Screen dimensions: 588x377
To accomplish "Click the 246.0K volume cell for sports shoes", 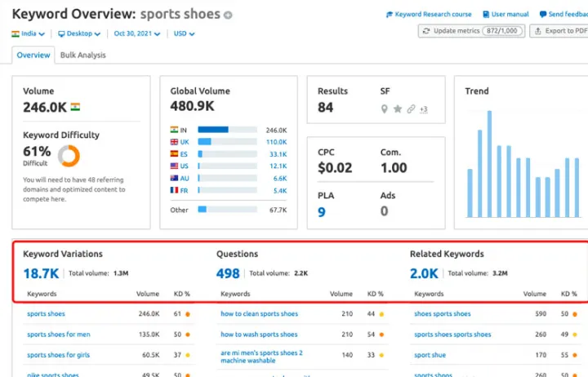I will [149, 313].
